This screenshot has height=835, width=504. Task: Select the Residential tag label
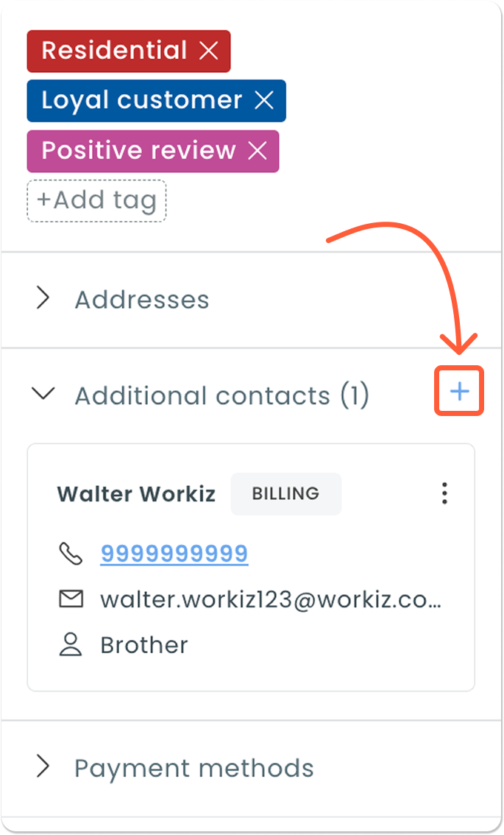click(114, 51)
